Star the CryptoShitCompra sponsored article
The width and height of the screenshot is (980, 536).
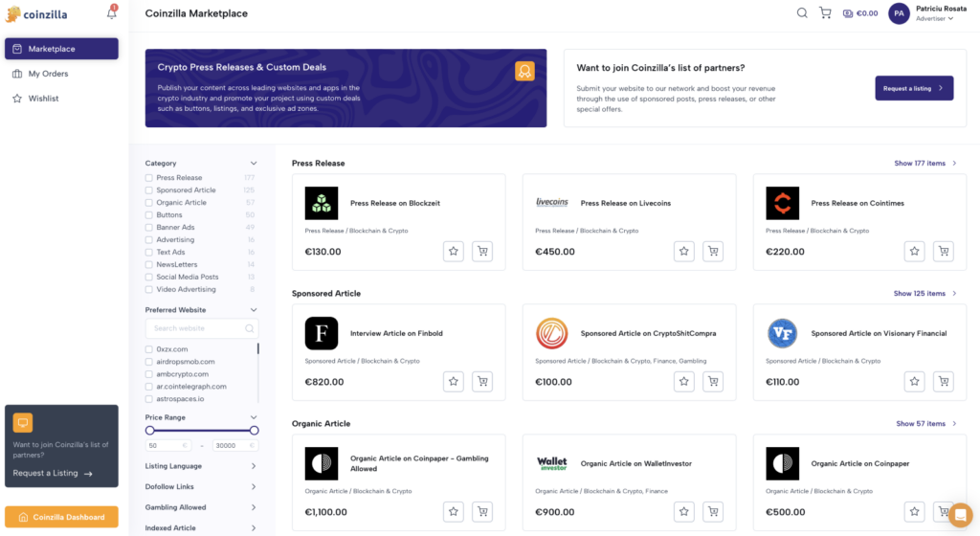coord(683,381)
